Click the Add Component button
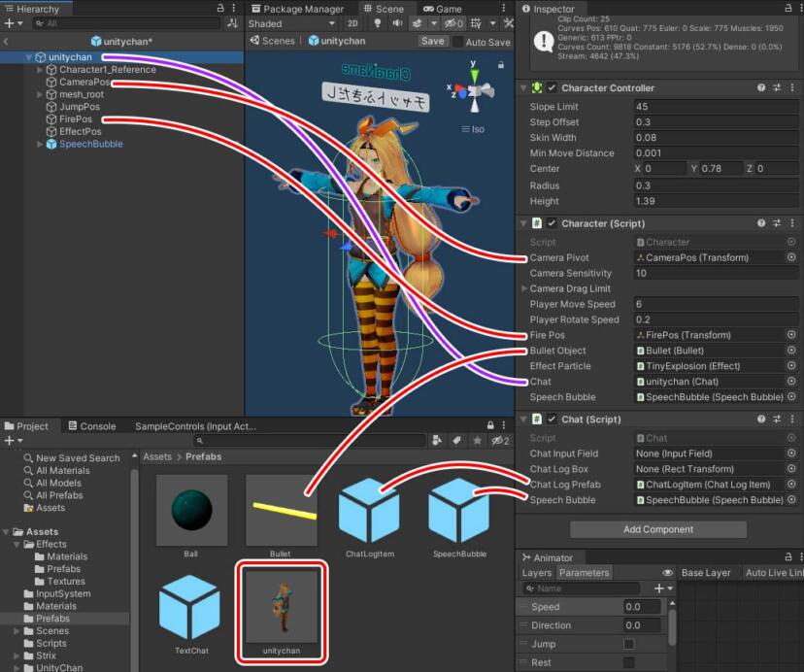The width and height of the screenshot is (804, 672). [658, 529]
